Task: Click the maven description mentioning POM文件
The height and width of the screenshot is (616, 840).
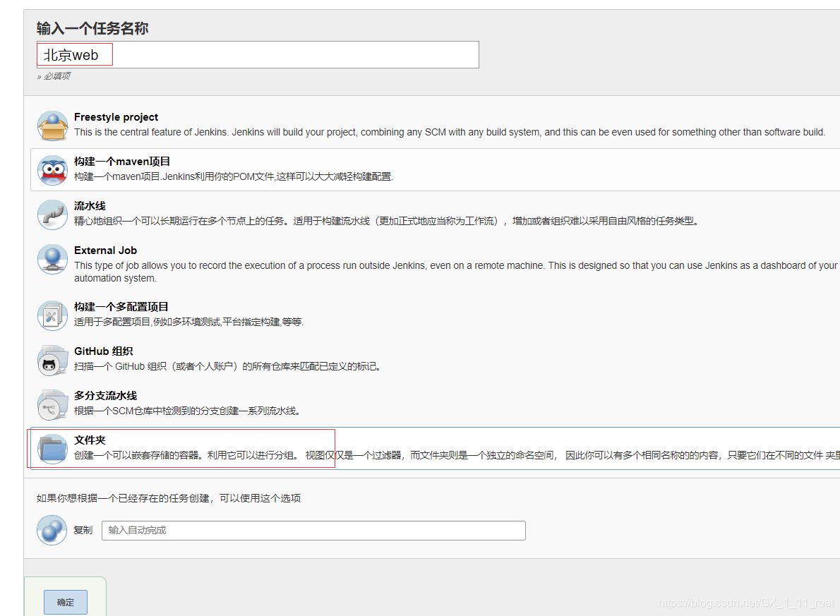Action: (x=234, y=177)
